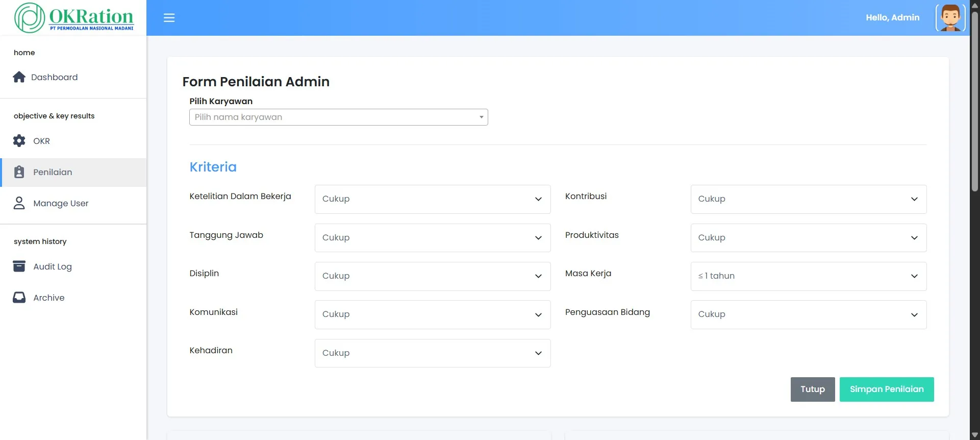Click the Ketelitian Dalam Bekerja label
Image resolution: width=980 pixels, height=440 pixels.
(x=240, y=196)
